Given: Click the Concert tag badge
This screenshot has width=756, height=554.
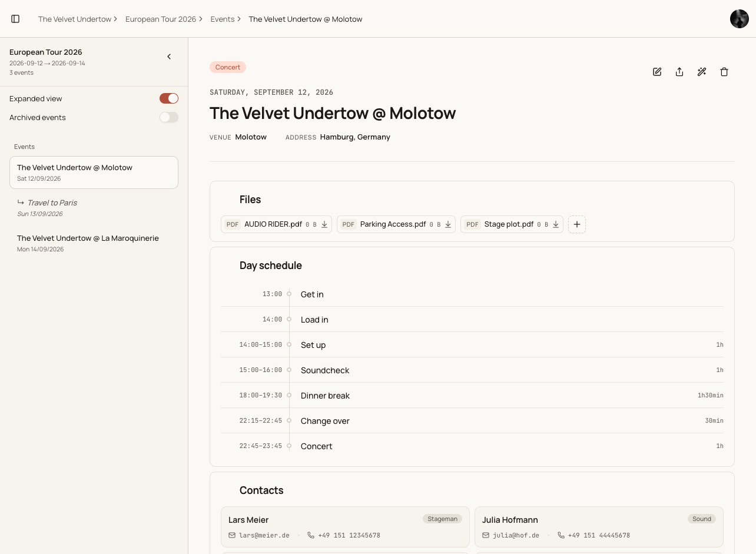Looking at the screenshot, I should tap(228, 67).
